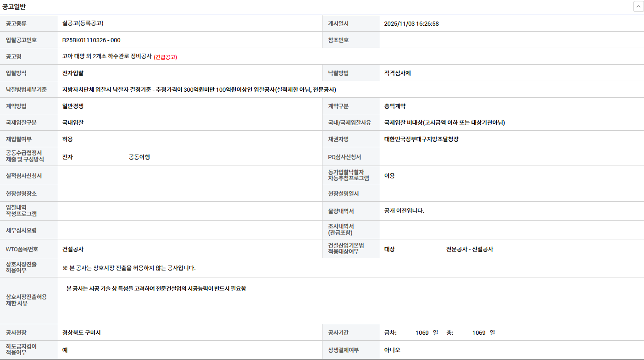Click the 상호시장진출 restriction reason text
Image resolution: width=644 pixels, height=360 pixels.
pyautogui.click(x=156, y=288)
